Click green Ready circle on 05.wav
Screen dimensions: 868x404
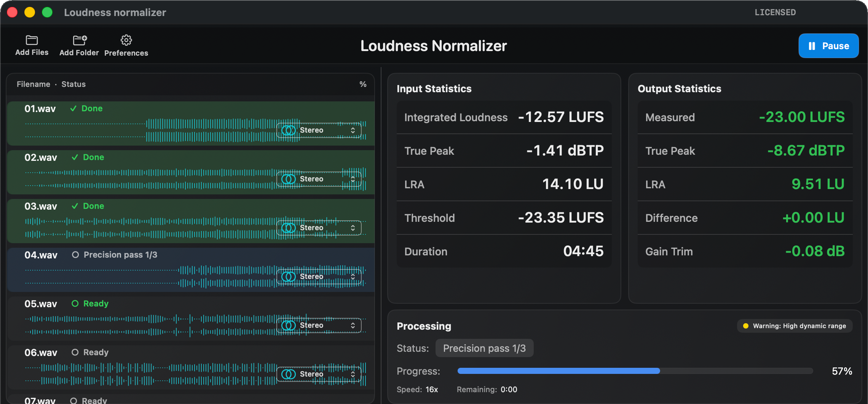pos(75,303)
